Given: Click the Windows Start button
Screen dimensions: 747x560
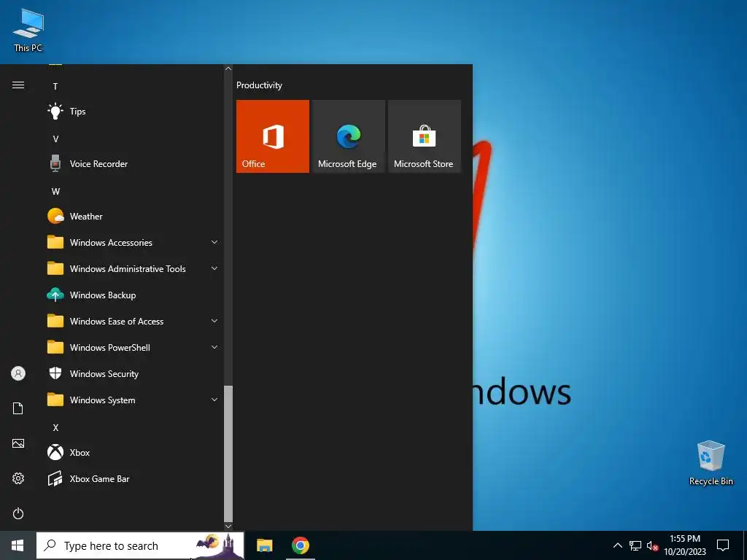Looking at the screenshot, I should (x=18, y=545).
